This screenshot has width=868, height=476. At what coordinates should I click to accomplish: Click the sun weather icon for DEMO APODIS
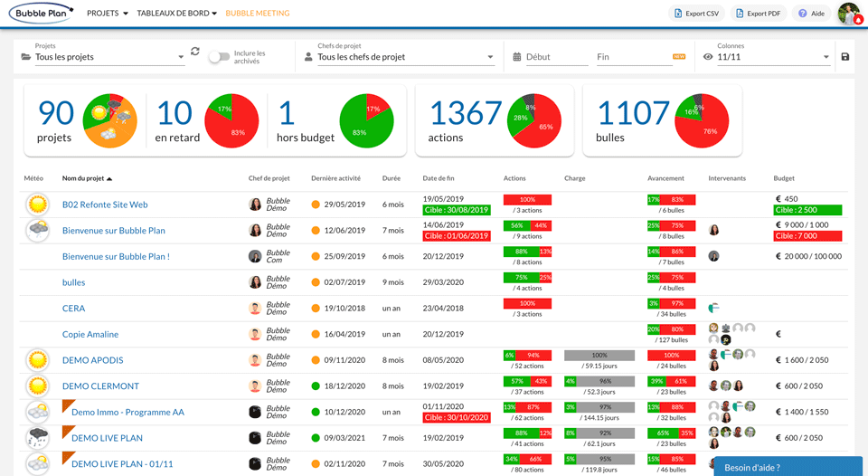[x=38, y=360]
